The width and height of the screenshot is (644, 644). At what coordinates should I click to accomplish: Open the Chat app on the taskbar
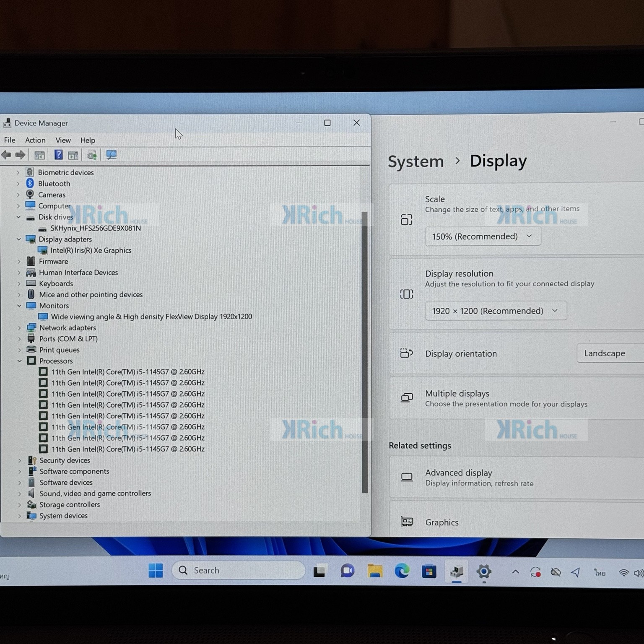pyautogui.click(x=347, y=571)
